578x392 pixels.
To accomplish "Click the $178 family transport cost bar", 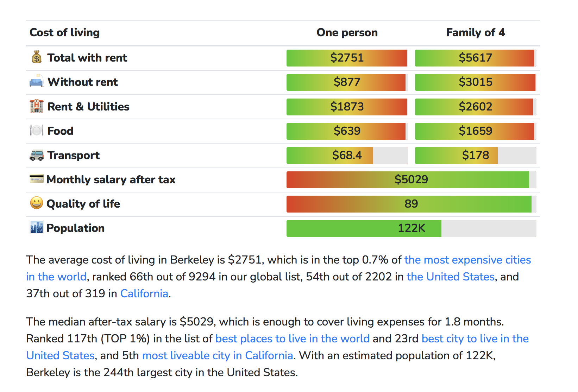I will click(476, 155).
